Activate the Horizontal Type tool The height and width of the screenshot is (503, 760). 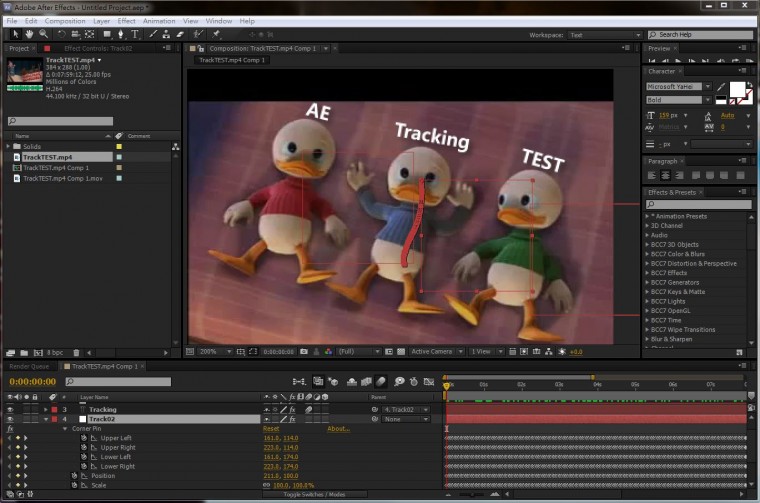coord(135,34)
